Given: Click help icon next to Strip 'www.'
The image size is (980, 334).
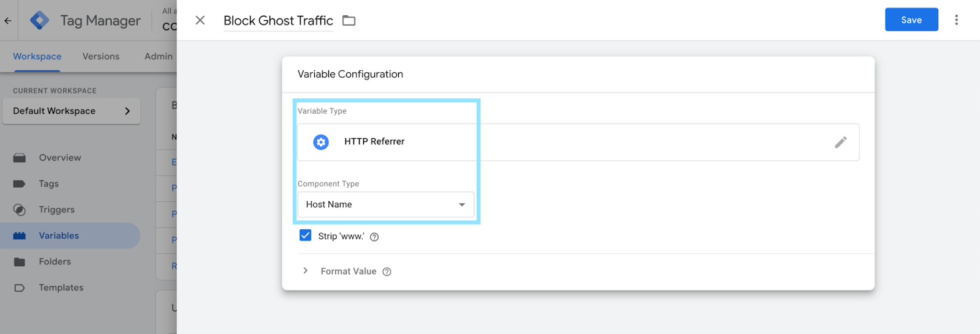Looking at the screenshot, I should pyautogui.click(x=374, y=237).
